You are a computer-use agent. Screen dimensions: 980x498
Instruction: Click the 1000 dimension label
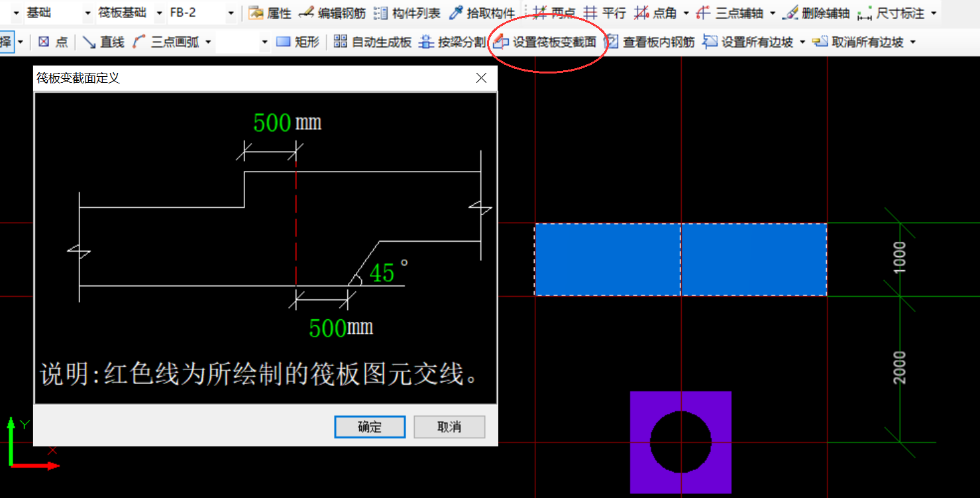click(x=900, y=259)
